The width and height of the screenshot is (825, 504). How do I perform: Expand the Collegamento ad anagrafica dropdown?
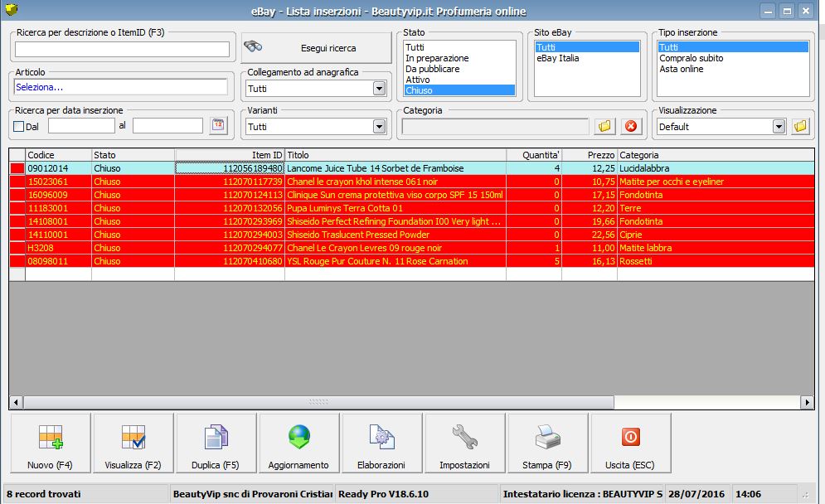379,89
